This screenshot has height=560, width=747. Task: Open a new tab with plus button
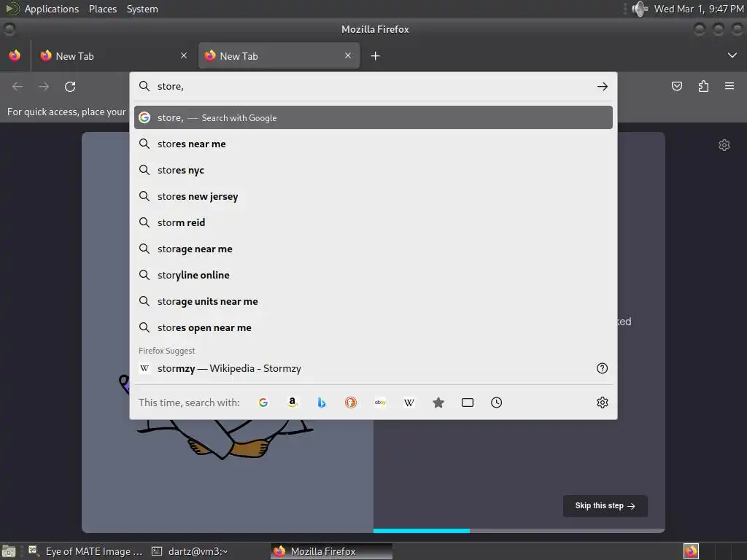[x=376, y=55]
